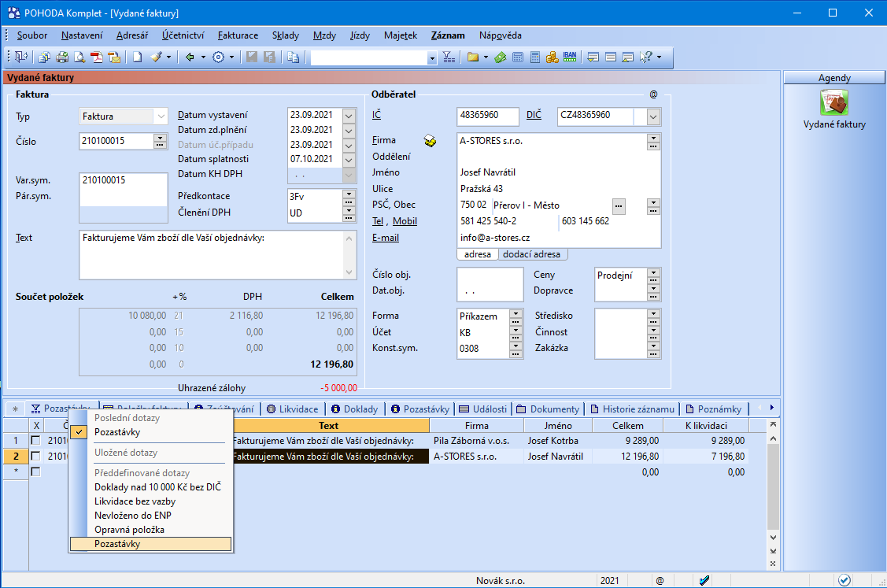Open the Účetnictví menu

point(183,35)
